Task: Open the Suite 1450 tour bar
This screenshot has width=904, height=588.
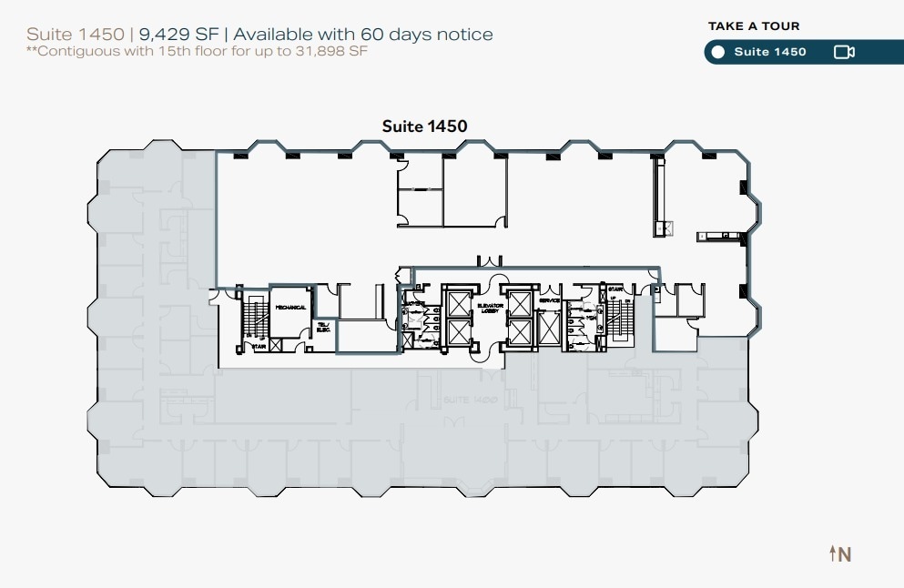Action: pos(768,52)
